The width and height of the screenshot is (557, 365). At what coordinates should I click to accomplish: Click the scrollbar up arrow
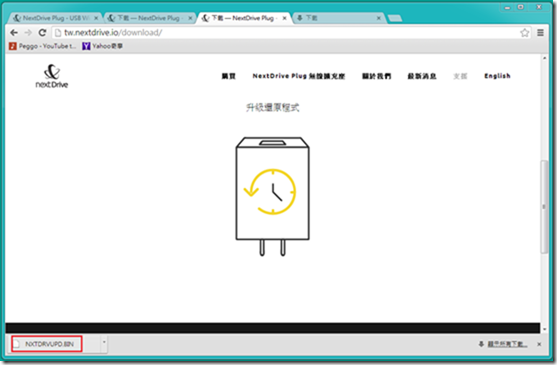point(544,58)
